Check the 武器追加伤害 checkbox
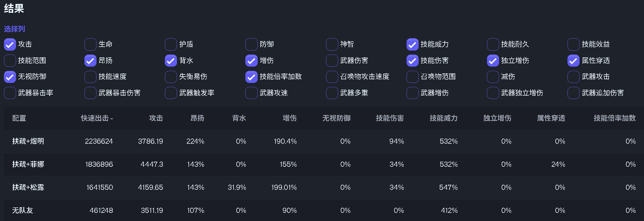The height and width of the screenshot is (221, 644). (573, 93)
